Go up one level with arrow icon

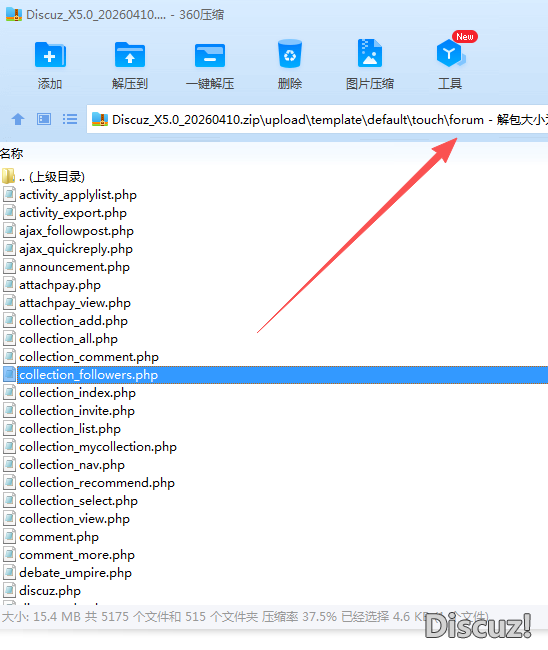[18, 119]
